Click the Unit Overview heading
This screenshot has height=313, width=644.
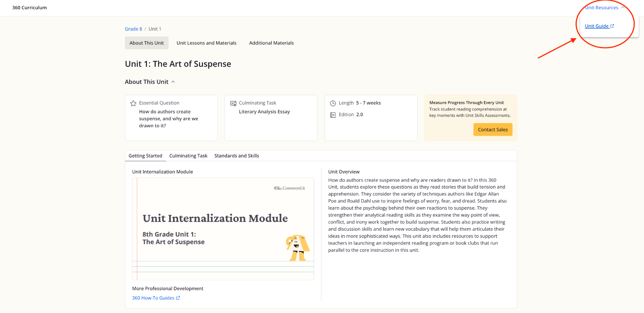click(x=344, y=172)
